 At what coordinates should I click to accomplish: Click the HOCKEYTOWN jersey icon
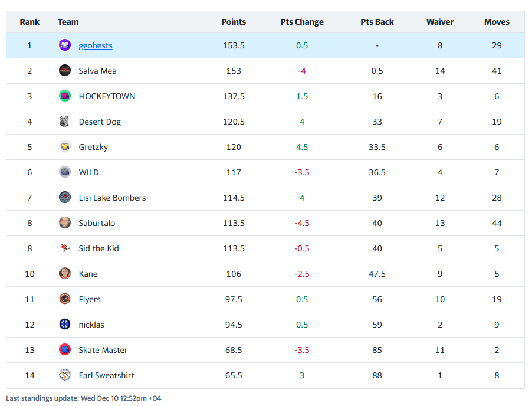click(x=65, y=96)
